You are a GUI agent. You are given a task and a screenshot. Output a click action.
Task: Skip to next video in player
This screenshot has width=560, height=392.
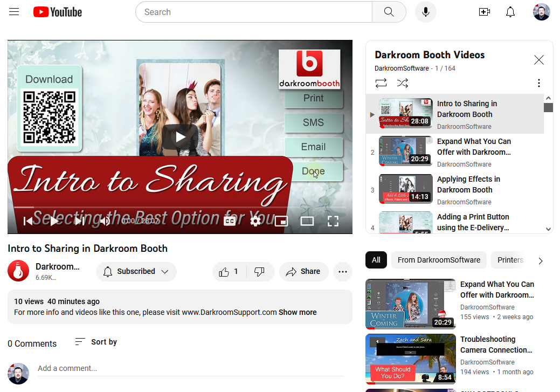[80, 221]
